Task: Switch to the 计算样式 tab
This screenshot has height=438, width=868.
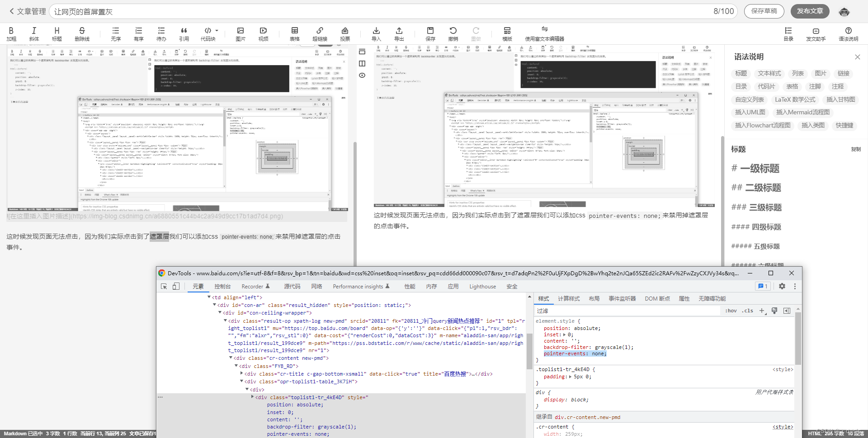Action: (569, 299)
